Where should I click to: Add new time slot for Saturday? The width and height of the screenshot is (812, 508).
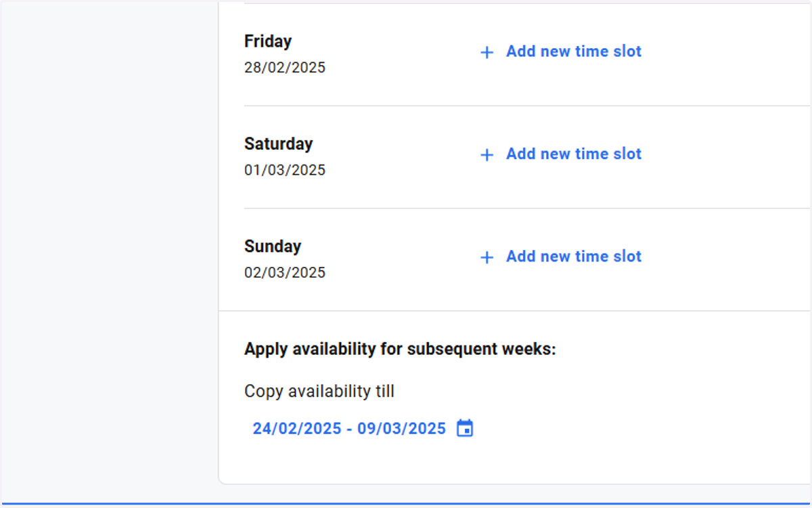point(560,154)
